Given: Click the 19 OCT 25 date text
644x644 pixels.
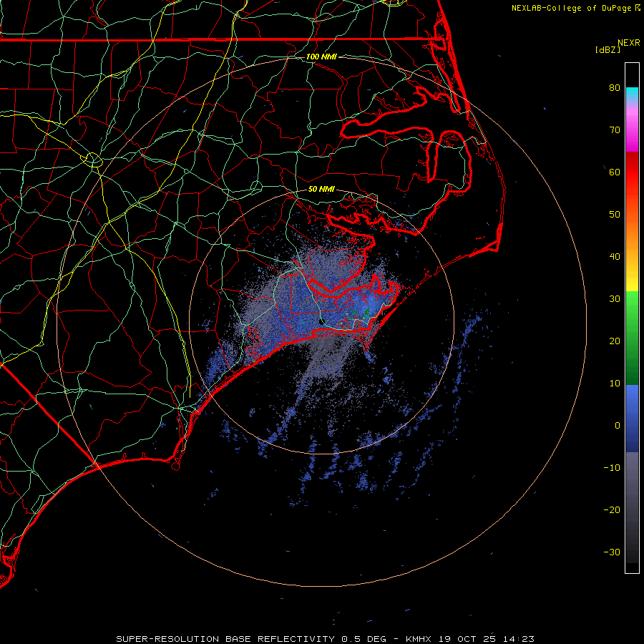Looking at the screenshot, I should coord(467,639).
